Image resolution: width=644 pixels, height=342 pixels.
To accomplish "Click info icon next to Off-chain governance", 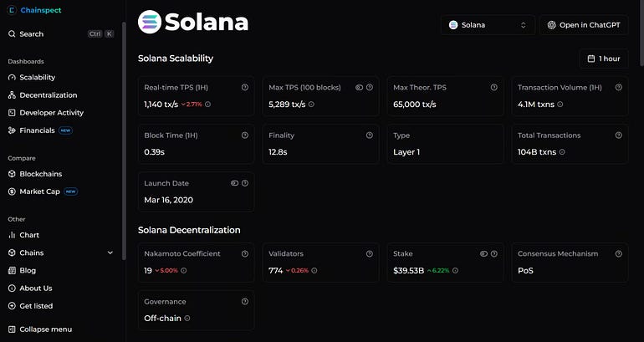I will [x=187, y=319].
